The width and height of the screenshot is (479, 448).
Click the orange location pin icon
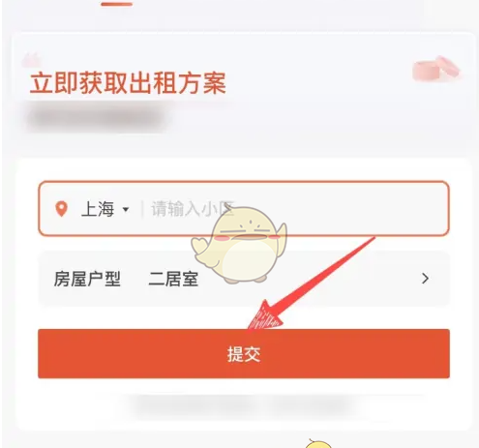pos(62,209)
